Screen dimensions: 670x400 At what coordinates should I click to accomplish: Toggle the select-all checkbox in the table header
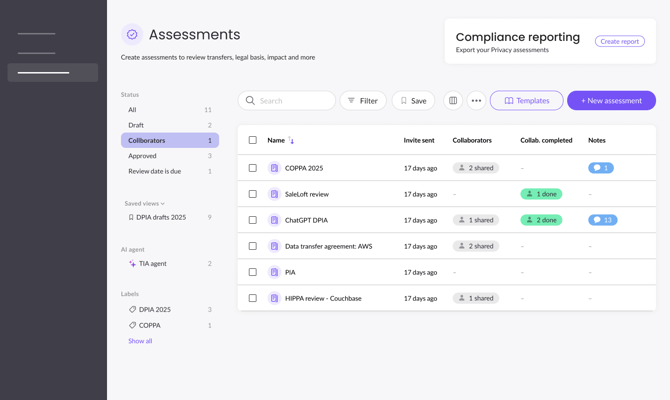[253, 141]
